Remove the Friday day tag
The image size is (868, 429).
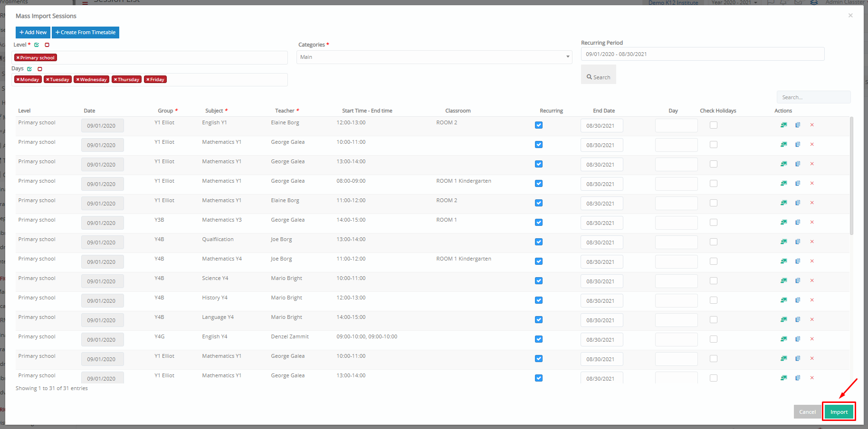[x=148, y=79]
